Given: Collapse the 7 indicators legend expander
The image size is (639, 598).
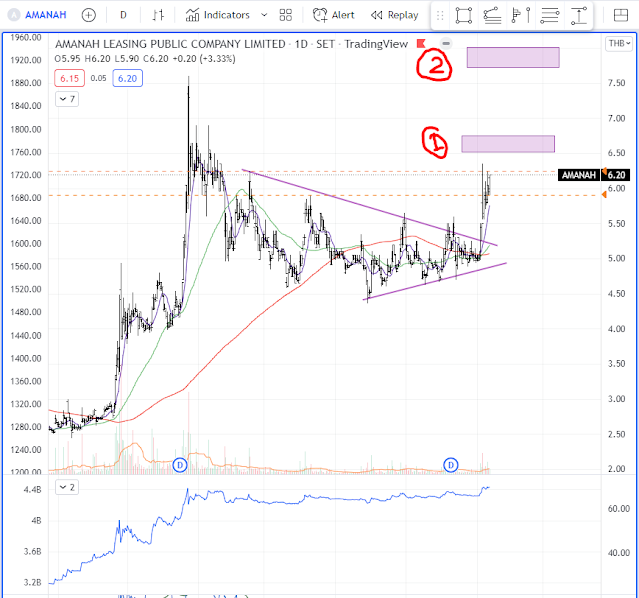Looking at the screenshot, I should tap(67, 99).
